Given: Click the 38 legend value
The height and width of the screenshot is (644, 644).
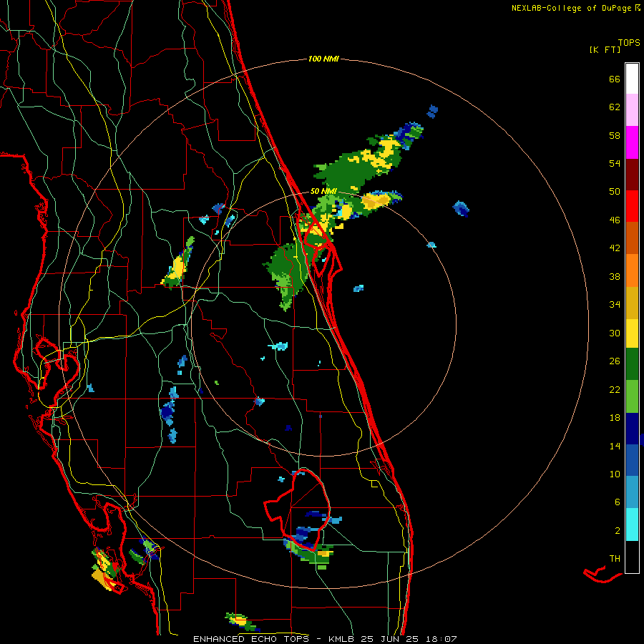Looking at the screenshot, I should 615,276.
